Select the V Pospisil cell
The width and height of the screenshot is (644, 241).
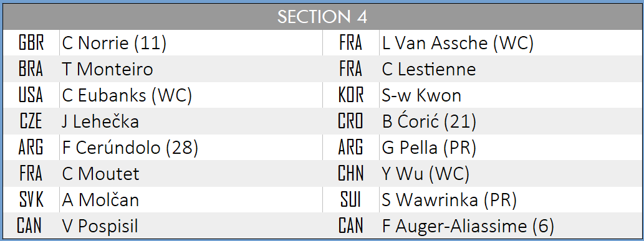click(191, 226)
